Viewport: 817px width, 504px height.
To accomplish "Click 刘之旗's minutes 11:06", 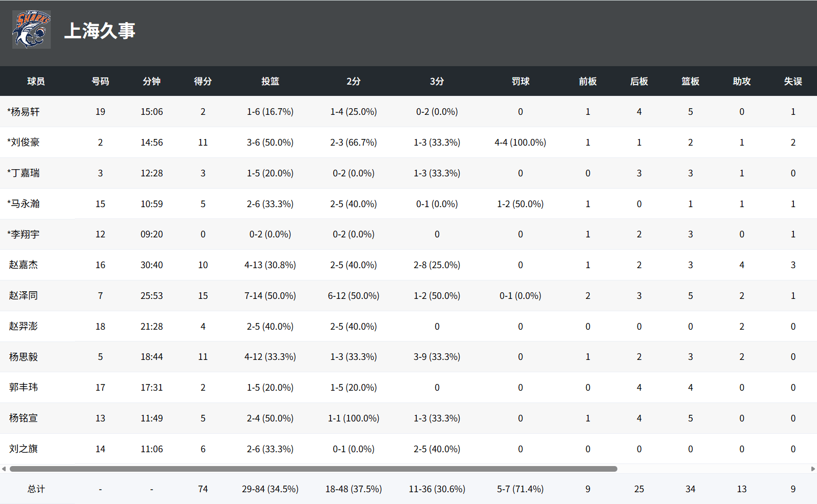I will [151, 449].
